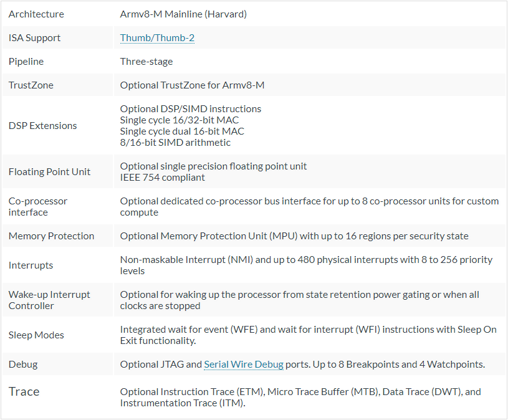Select the Sleep Modes row label
The width and height of the screenshot is (508, 420).
[36, 335]
